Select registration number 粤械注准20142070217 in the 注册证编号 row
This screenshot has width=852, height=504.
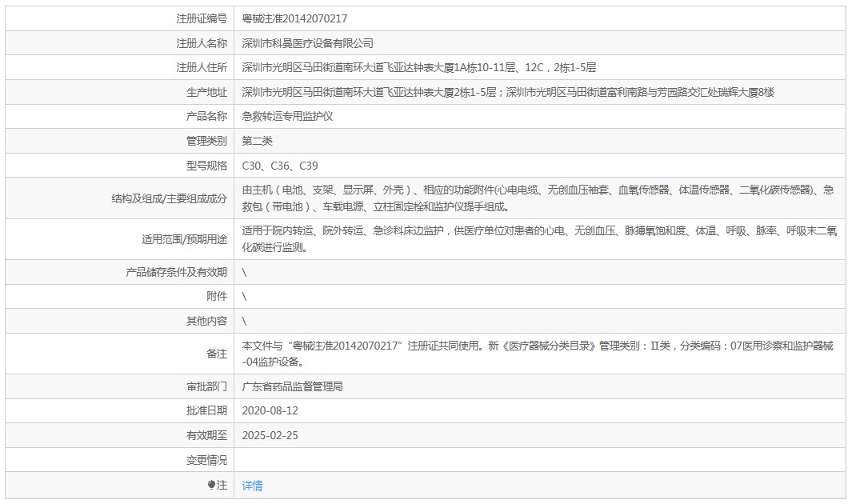(x=294, y=18)
